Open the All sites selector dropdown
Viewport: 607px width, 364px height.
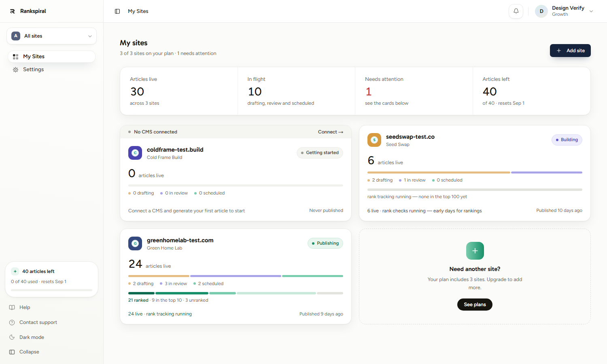pos(51,36)
